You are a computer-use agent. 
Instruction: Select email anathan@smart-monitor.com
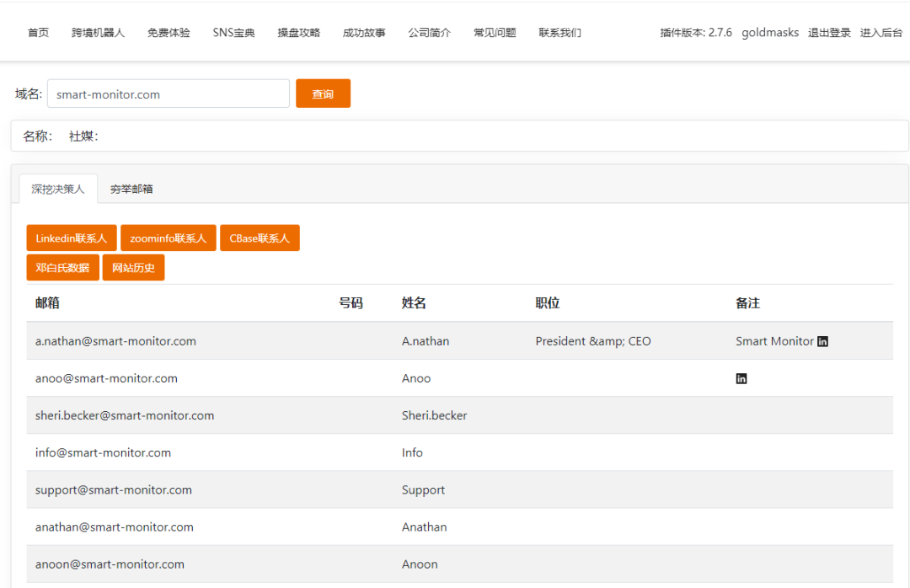click(114, 527)
